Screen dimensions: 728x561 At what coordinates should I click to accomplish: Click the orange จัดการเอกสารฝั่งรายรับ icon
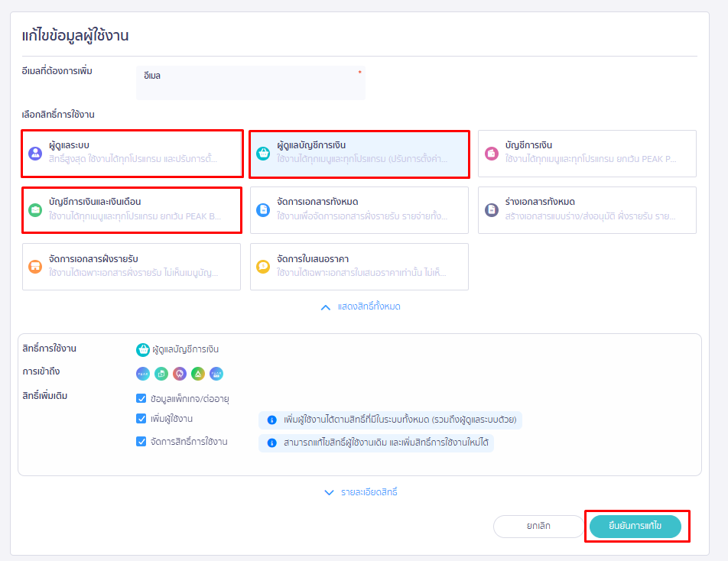(x=35, y=266)
